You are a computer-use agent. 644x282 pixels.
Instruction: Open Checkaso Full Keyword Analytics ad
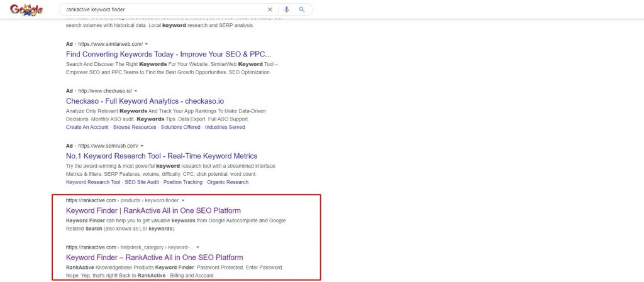pos(145,101)
